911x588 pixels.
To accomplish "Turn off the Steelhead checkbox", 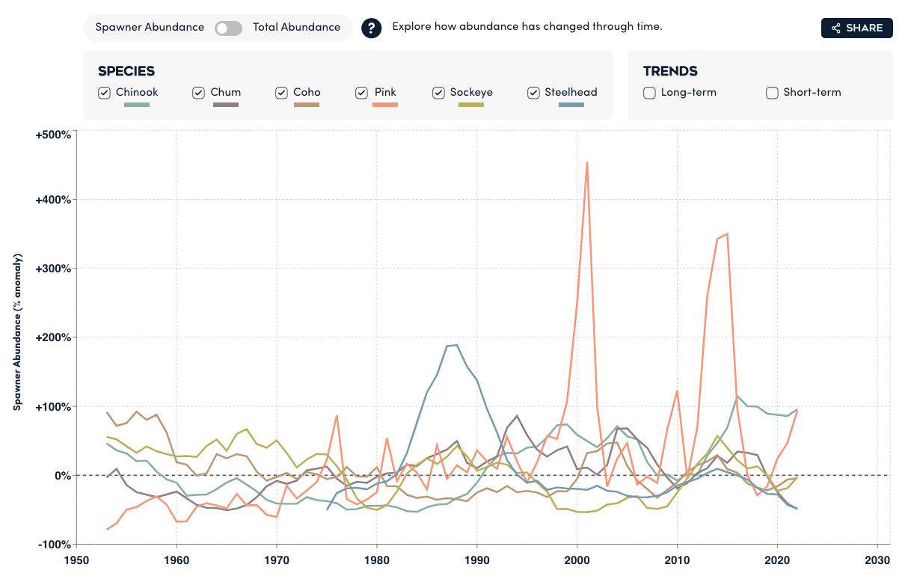I will [x=533, y=93].
